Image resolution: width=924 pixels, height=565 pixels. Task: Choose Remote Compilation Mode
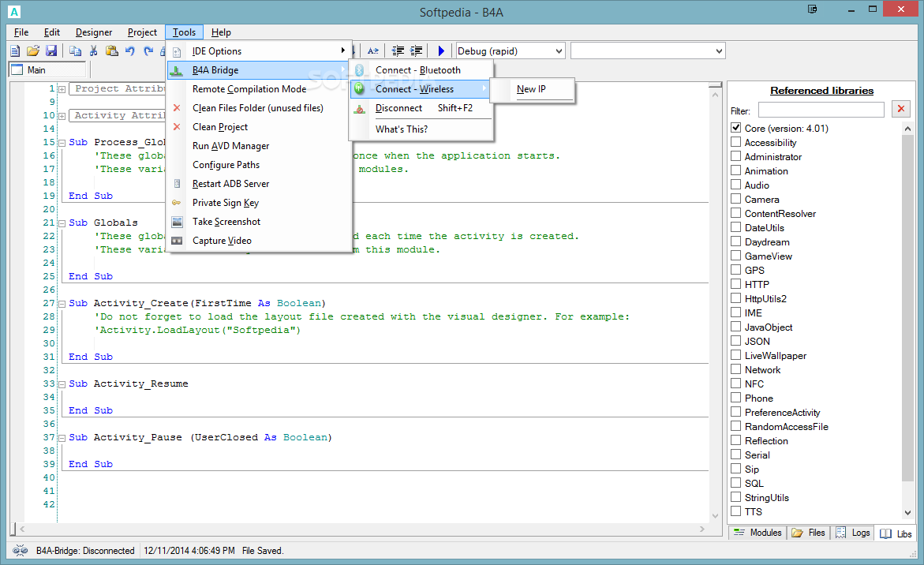click(x=260, y=89)
